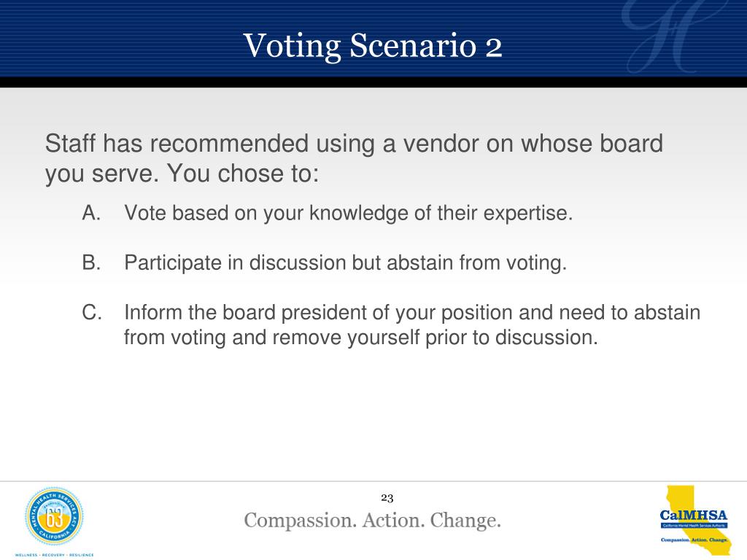The width and height of the screenshot is (747, 560).
Task: Click option letter B
Action: (91, 262)
